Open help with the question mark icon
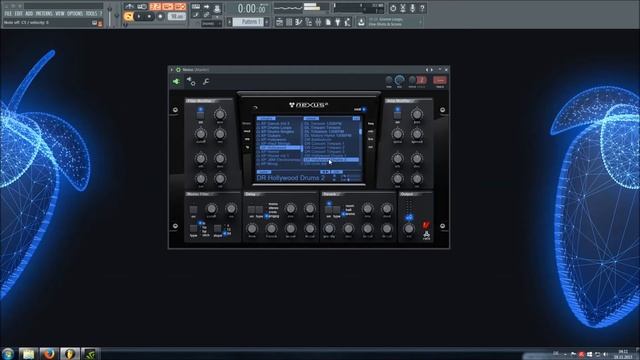 pyautogui.click(x=422, y=8)
